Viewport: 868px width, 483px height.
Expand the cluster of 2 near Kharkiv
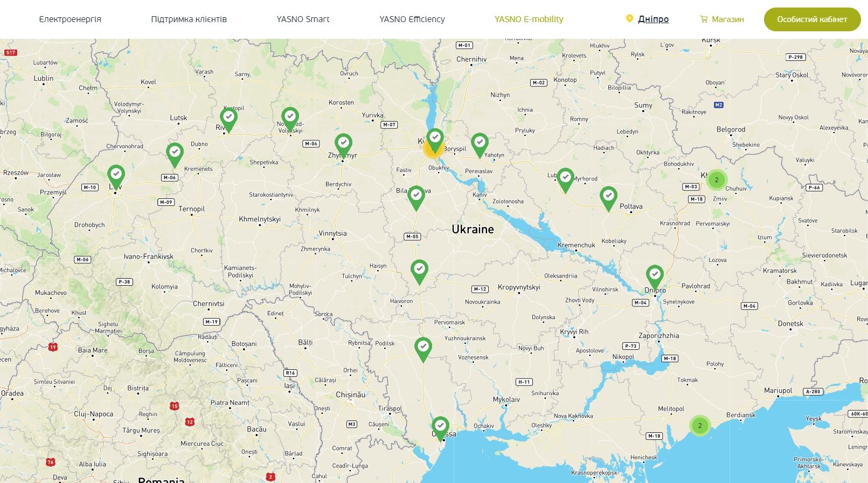(x=717, y=180)
